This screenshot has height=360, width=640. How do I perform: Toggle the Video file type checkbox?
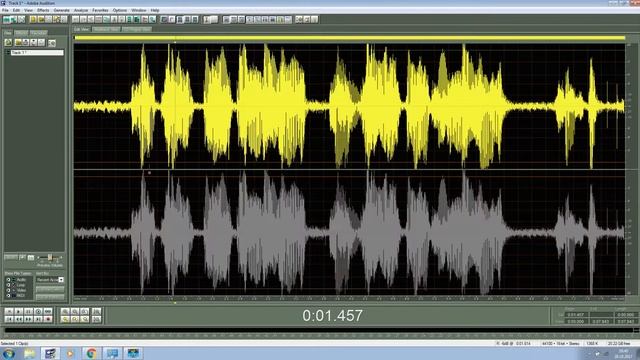[x=8, y=290]
